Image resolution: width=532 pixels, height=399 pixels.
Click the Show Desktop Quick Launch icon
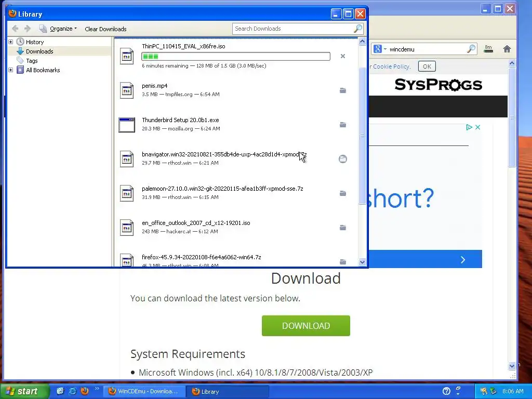click(60, 391)
